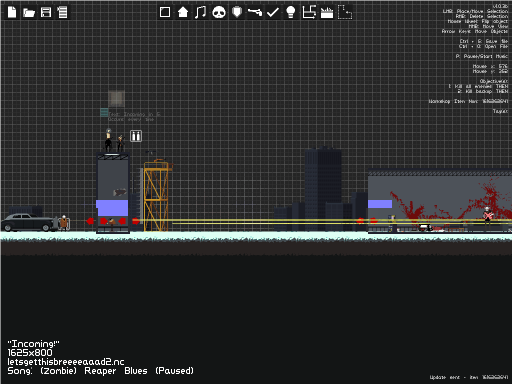Select the purple window in tower building

[112, 208]
